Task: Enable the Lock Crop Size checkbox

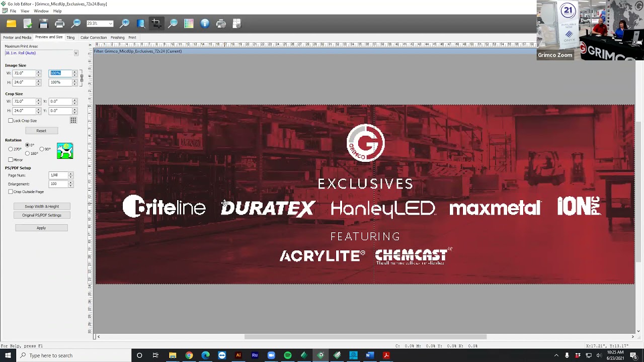Action: click(11, 121)
